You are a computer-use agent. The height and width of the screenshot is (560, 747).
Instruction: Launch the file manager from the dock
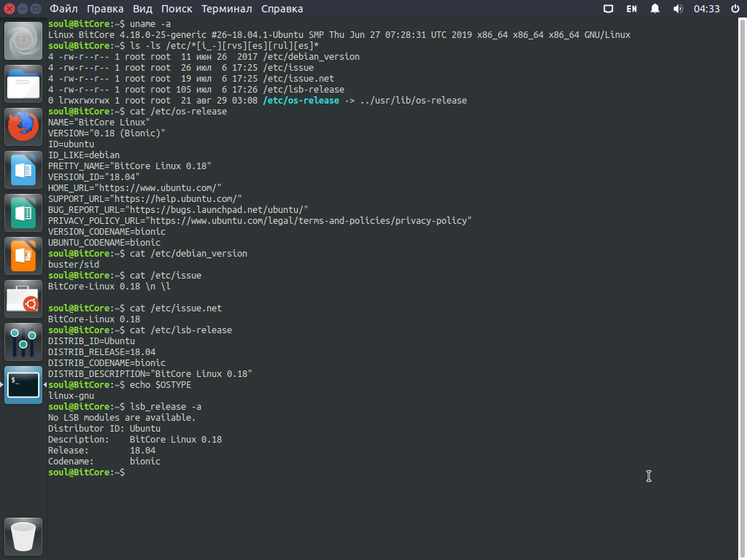[23, 84]
